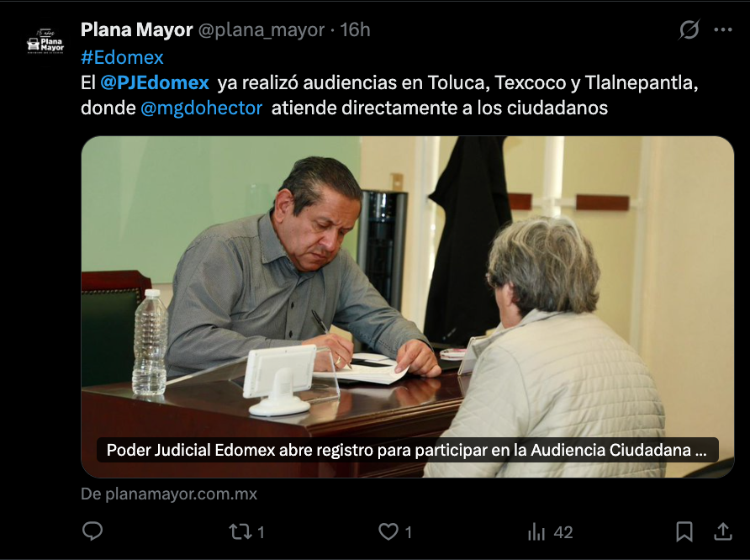Click the @plana_mayor handle
Viewport: 750px width, 560px height.
point(261,30)
